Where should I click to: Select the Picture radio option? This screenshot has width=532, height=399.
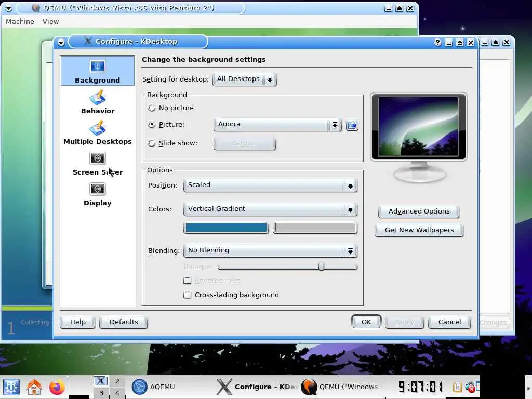(152, 125)
